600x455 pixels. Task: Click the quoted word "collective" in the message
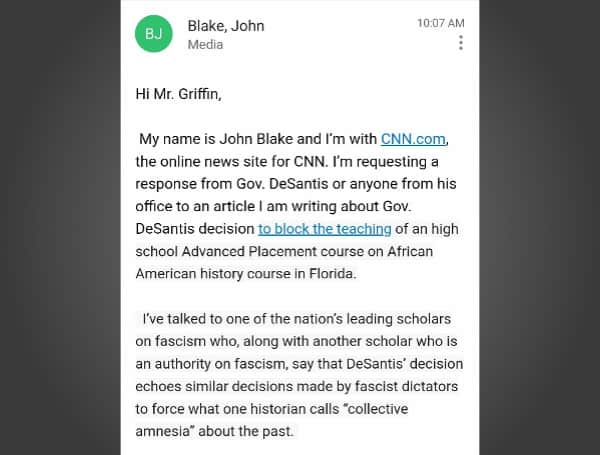point(376,409)
